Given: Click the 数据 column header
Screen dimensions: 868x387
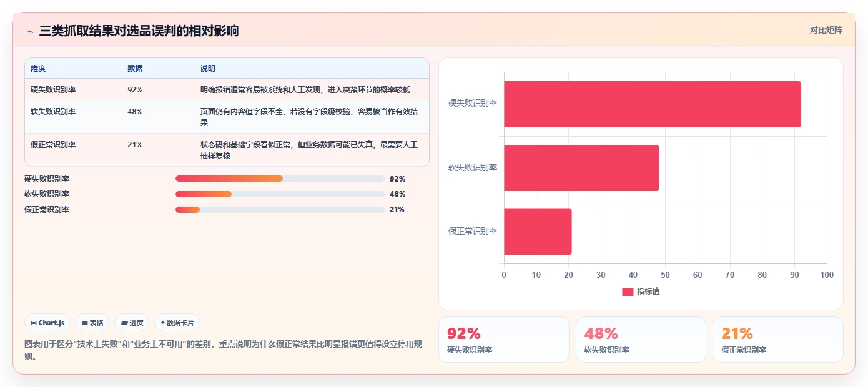Looking at the screenshot, I should tap(135, 69).
